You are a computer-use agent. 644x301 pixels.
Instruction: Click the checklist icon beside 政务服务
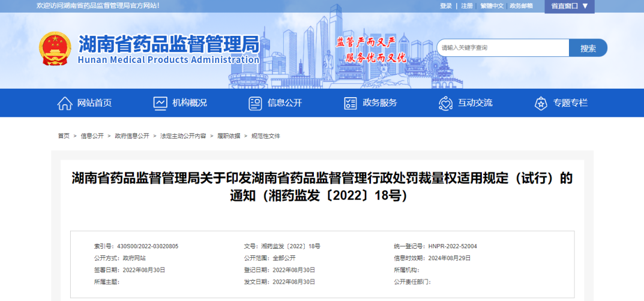(351, 103)
